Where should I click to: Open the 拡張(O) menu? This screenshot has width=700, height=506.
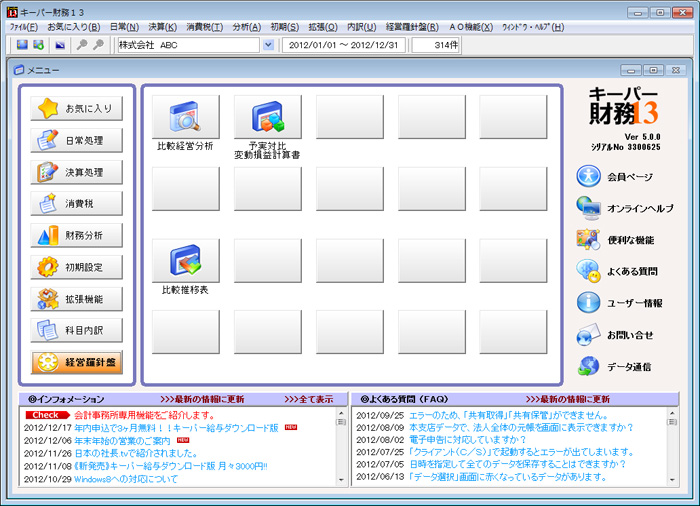coord(323,27)
